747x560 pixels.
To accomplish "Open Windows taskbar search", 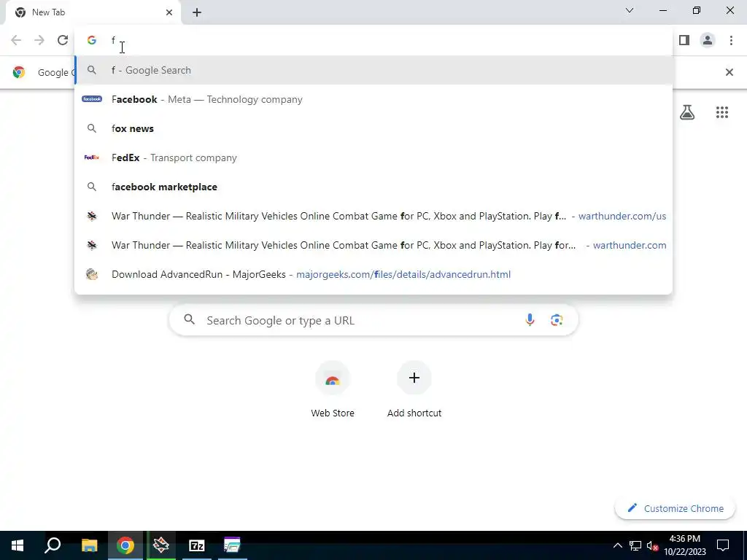I will pos(53,545).
